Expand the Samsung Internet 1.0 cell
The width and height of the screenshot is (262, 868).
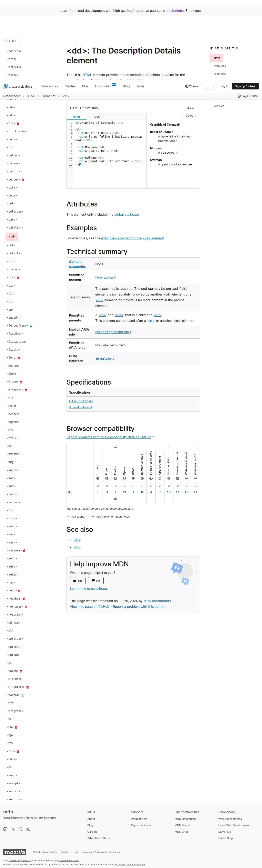point(178,492)
